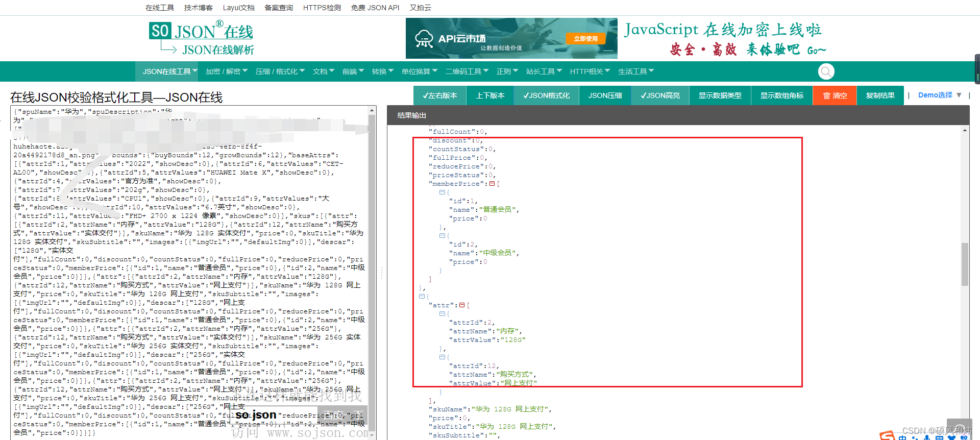
Task: Click the input area scrollbar up arrow
Action: pos(372,110)
